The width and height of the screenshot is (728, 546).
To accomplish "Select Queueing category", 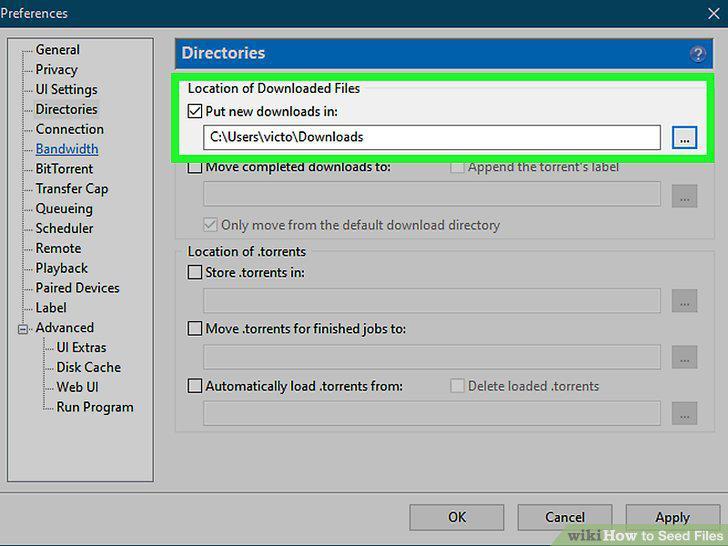I will [64, 209].
